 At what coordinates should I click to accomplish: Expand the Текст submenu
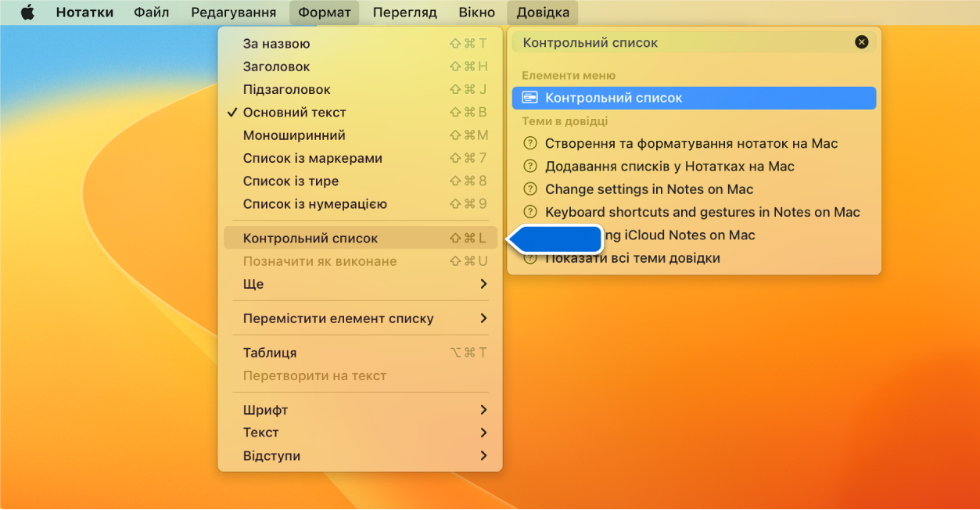360,433
